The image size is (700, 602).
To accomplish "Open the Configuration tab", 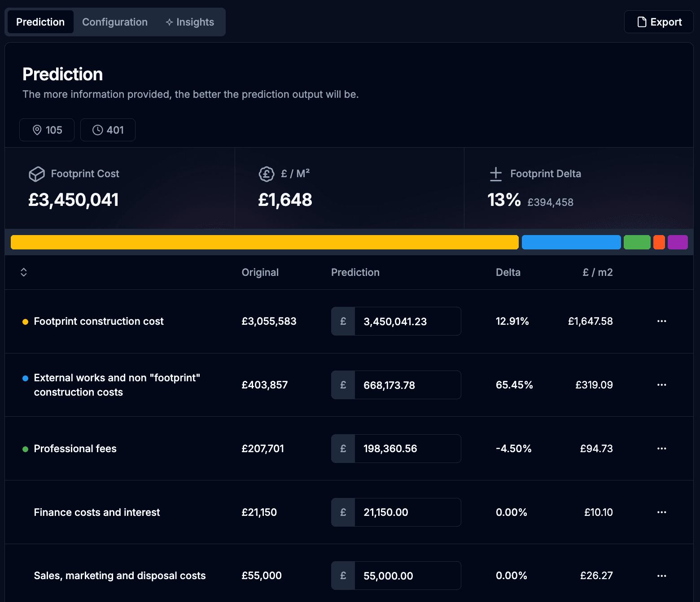I will (x=115, y=22).
